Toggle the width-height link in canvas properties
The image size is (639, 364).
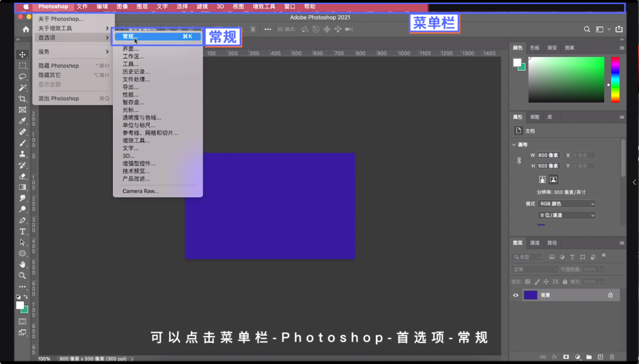coord(519,160)
